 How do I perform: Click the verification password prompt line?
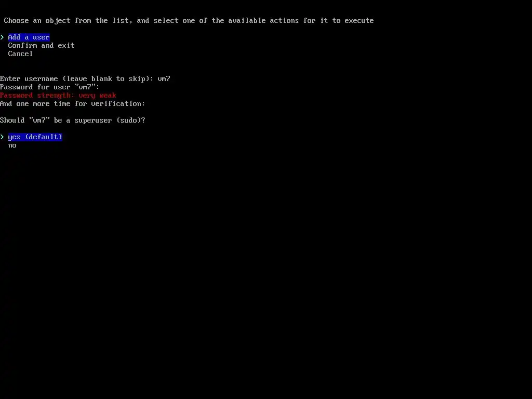tap(73, 103)
